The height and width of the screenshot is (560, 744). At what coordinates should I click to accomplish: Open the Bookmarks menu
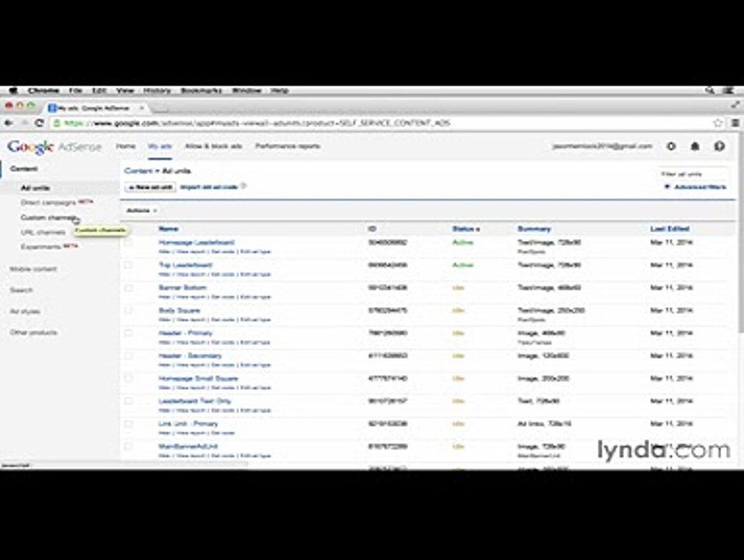coord(201,90)
